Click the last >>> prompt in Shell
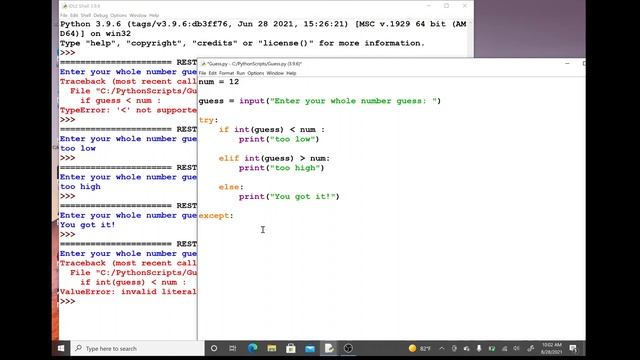 click(x=68, y=301)
